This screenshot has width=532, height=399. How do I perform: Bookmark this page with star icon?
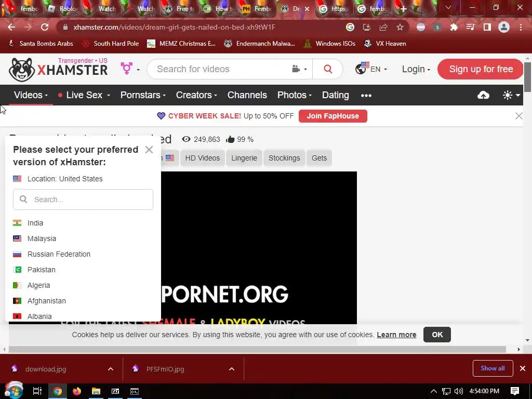pos(400,27)
